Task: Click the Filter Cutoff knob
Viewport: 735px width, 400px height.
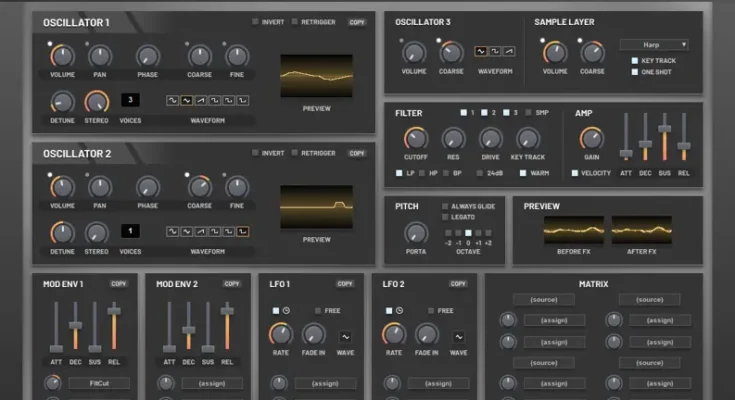Action: pos(415,139)
